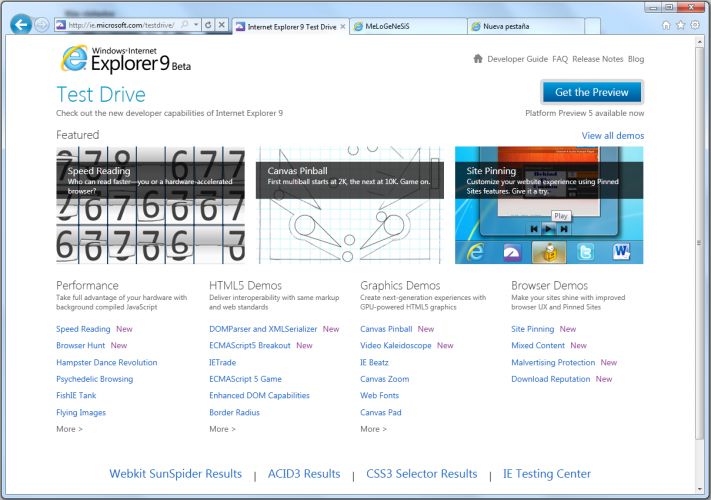Viewport: 711px width, 500px height.
Task: Open a new tab with the blank tab button
Action: coord(592,26)
